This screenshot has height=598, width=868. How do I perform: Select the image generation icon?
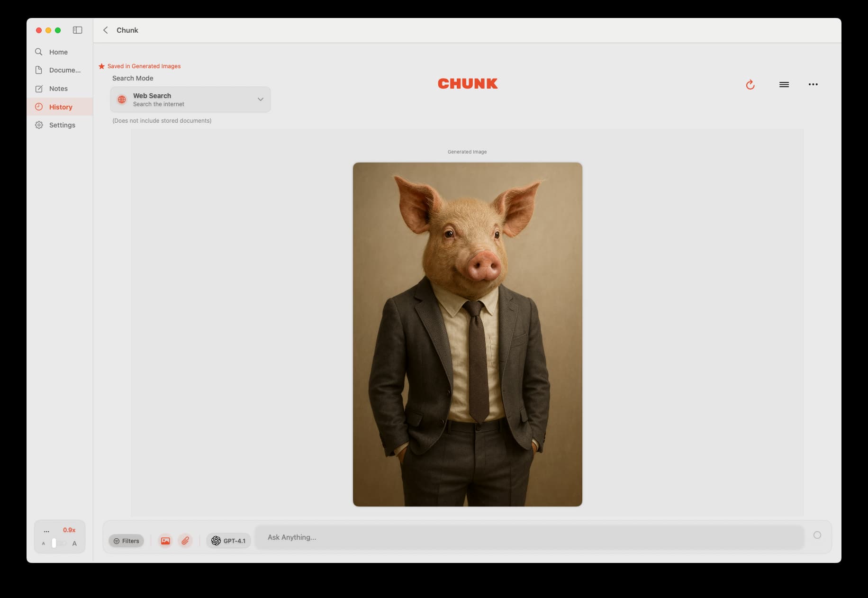tap(165, 540)
